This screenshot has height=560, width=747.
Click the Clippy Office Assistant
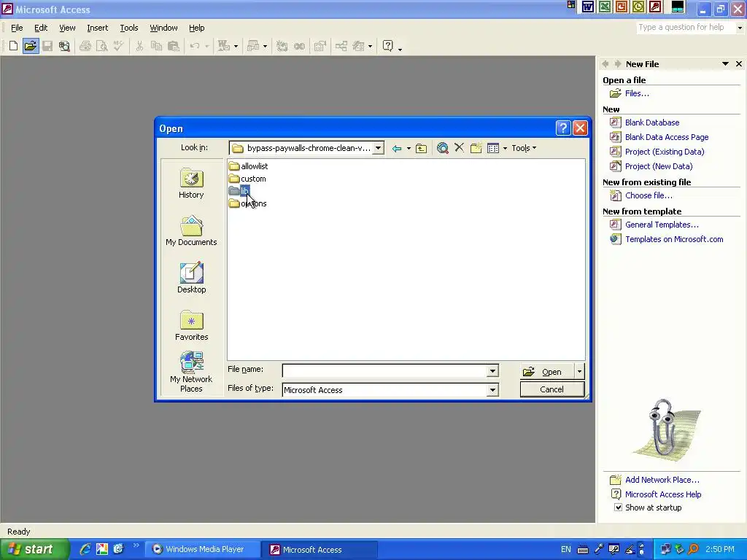tap(665, 430)
